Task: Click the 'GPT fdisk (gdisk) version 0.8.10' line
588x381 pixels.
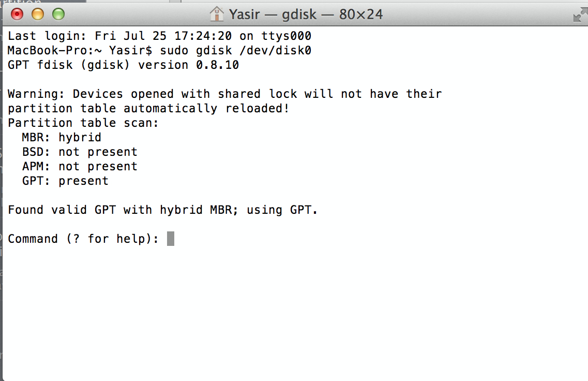Action: 123,65
